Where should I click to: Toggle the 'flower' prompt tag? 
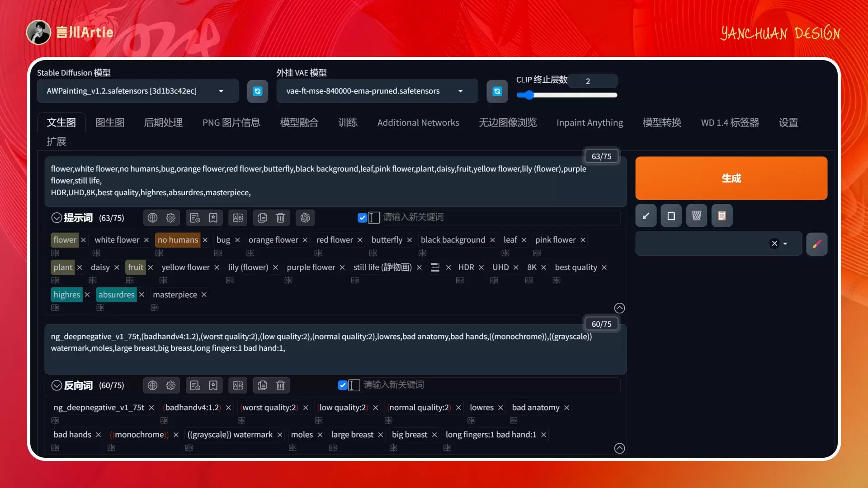[65, 240]
